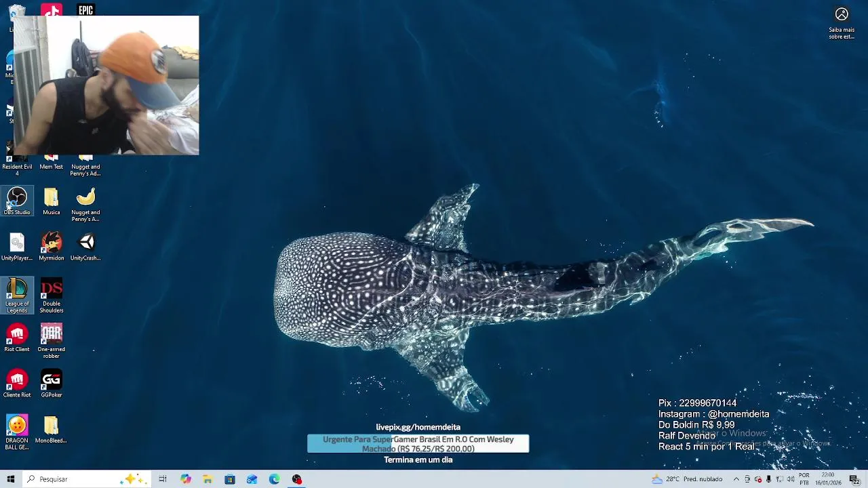Click the 'React 5 min por 1 Real' text
Image resolution: width=868 pixels, height=488 pixels.
pos(706,446)
